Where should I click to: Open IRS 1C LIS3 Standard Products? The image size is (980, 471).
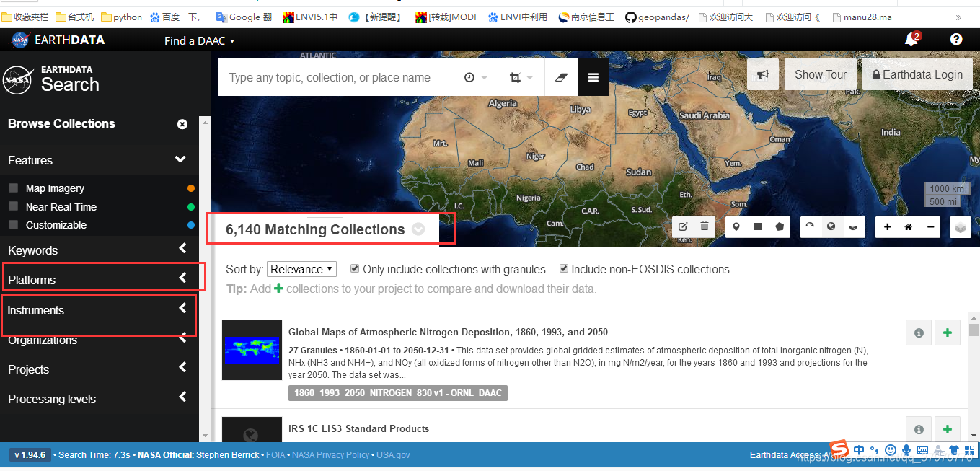[x=358, y=428]
